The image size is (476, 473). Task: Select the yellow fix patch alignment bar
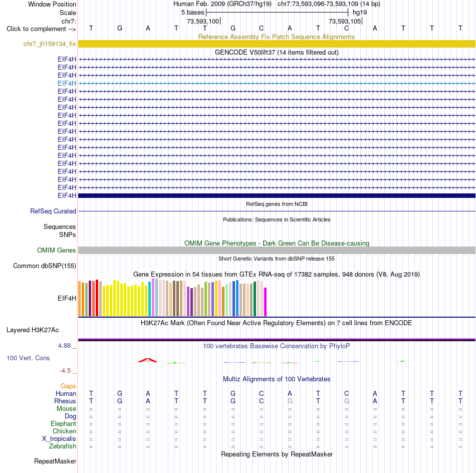277,44
